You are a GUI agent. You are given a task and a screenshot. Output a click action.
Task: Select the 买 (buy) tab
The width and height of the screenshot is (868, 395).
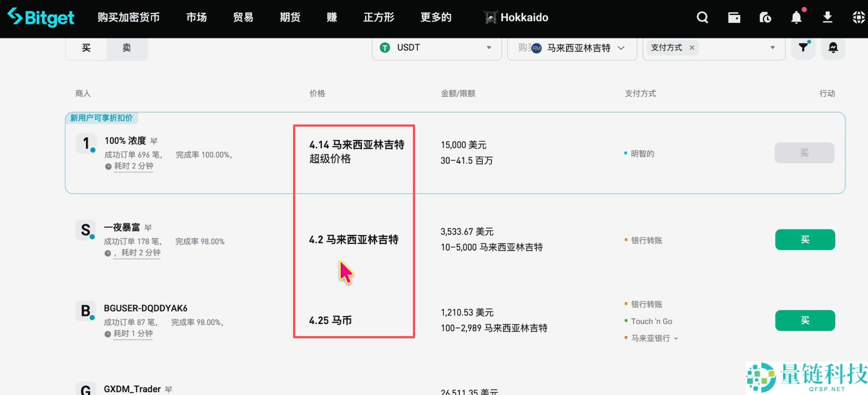(86, 48)
